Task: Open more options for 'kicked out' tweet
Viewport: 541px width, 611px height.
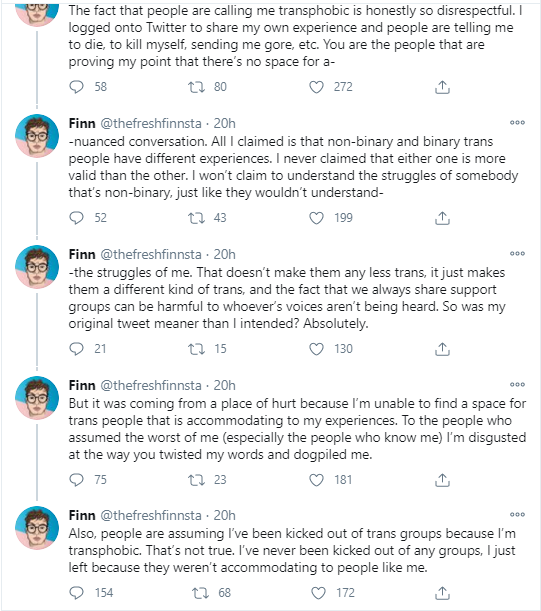Action: (x=517, y=515)
